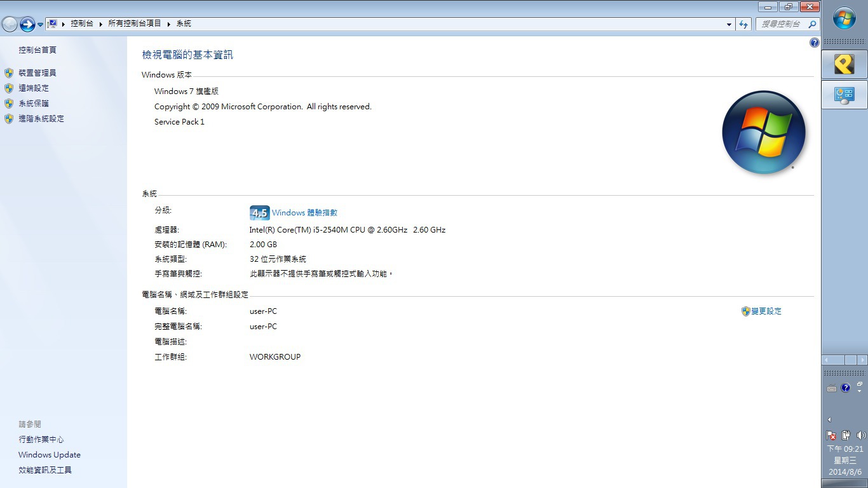This screenshot has height=488, width=868.
Task: Open 裝置管理員 from the sidebar
Action: [x=37, y=73]
